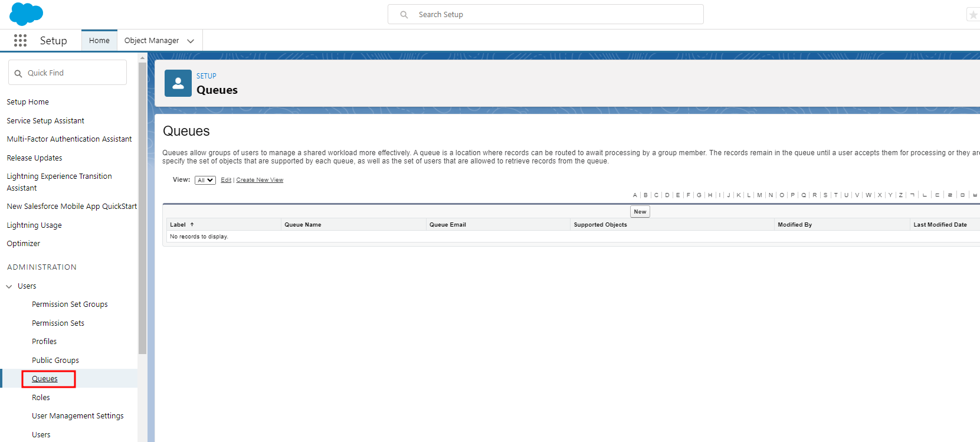Screen dimensions: 980x442
Task: Open Lightning Usage
Action: point(34,225)
